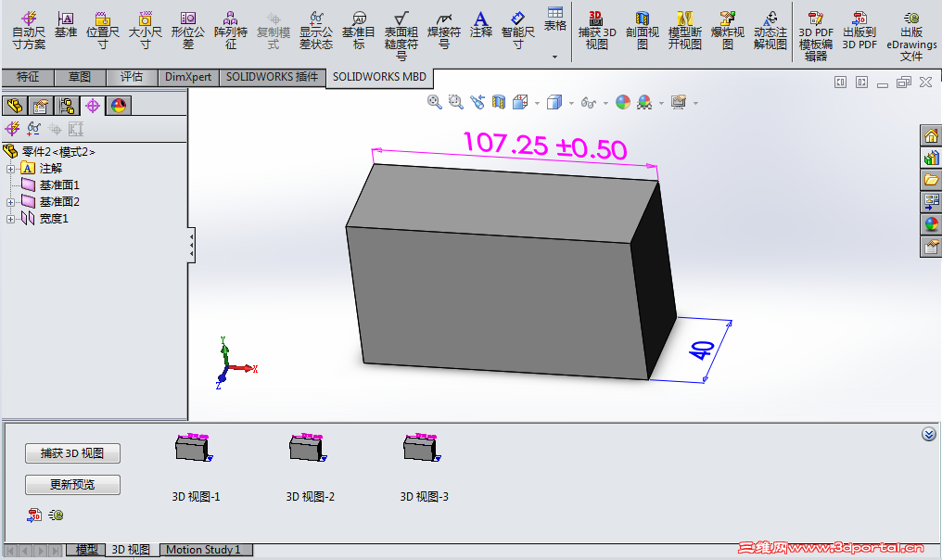The height and width of the screenshot is (560, 942).
Task: Click the Pattern Feature tool (阵列特征)
Action: pyautogui.click(x=230, y=30)
